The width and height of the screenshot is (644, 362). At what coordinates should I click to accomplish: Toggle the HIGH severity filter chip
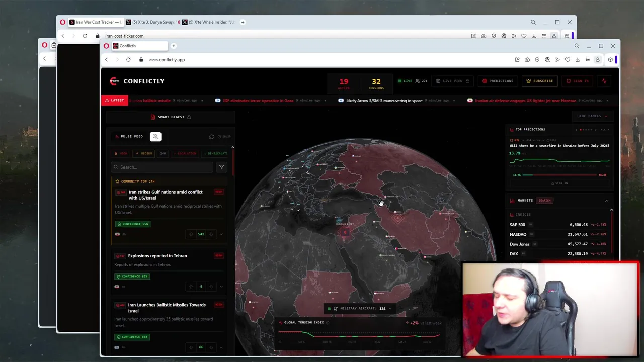[x=121, y=153]
